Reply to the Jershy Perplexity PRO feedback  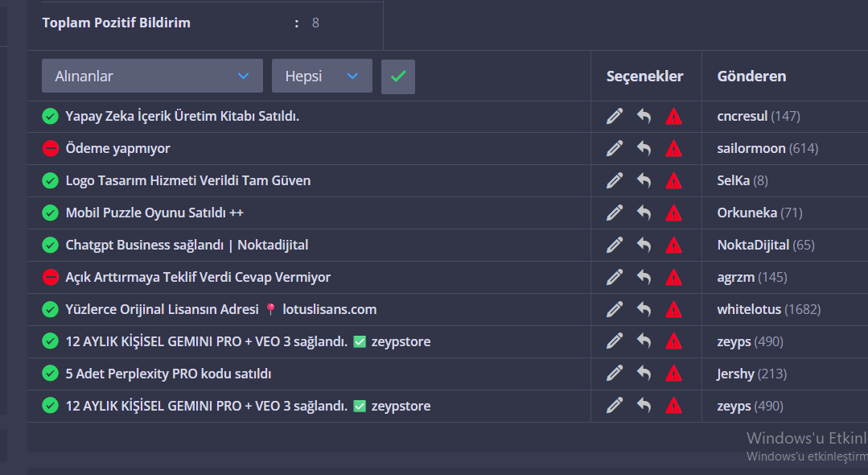[644, 374]
